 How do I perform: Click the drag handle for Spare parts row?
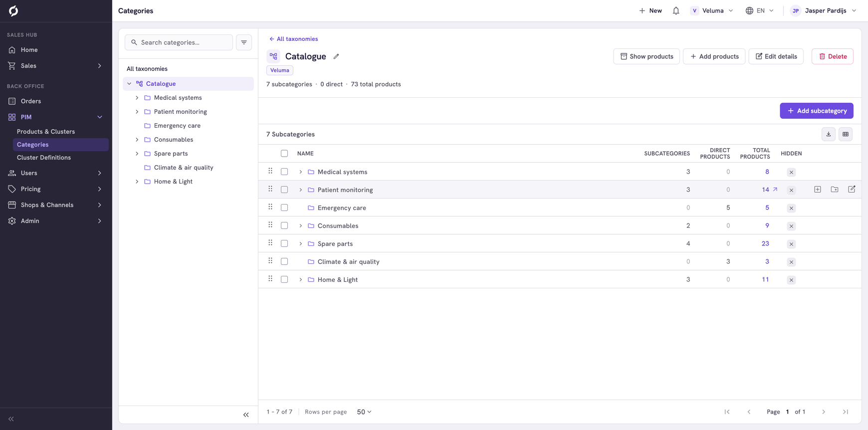tap(270, 243)
